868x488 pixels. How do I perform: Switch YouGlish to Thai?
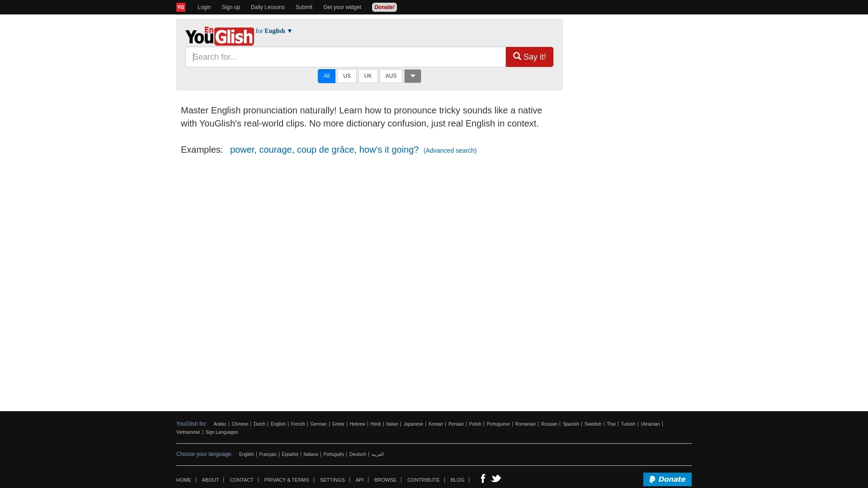pos(611,424)
